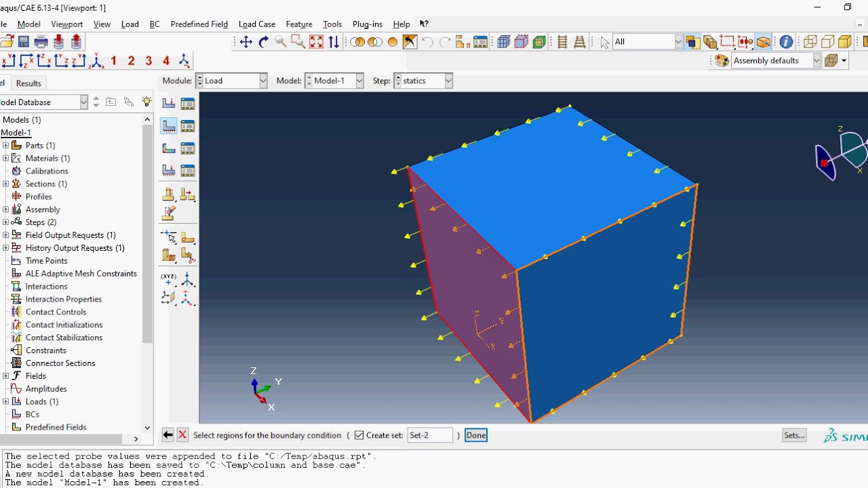
Task: Open the Predefined Field Manager icon
Action: [x=188, y=148]
